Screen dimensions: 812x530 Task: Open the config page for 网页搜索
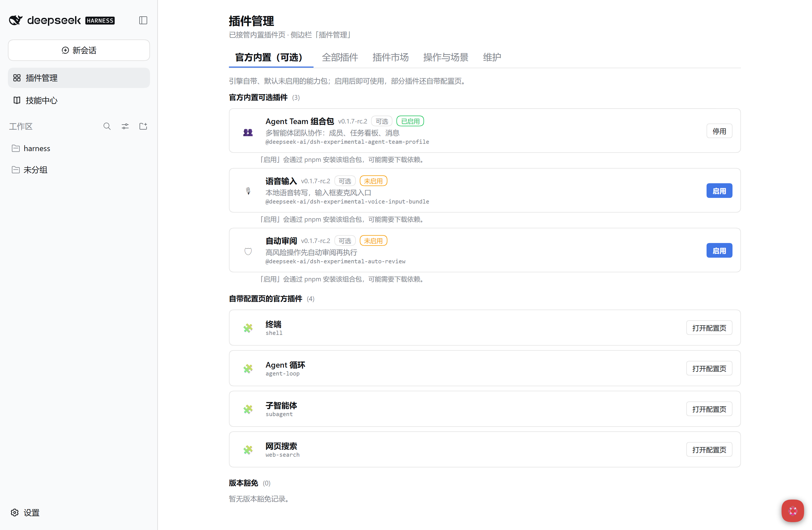point(709,450)
